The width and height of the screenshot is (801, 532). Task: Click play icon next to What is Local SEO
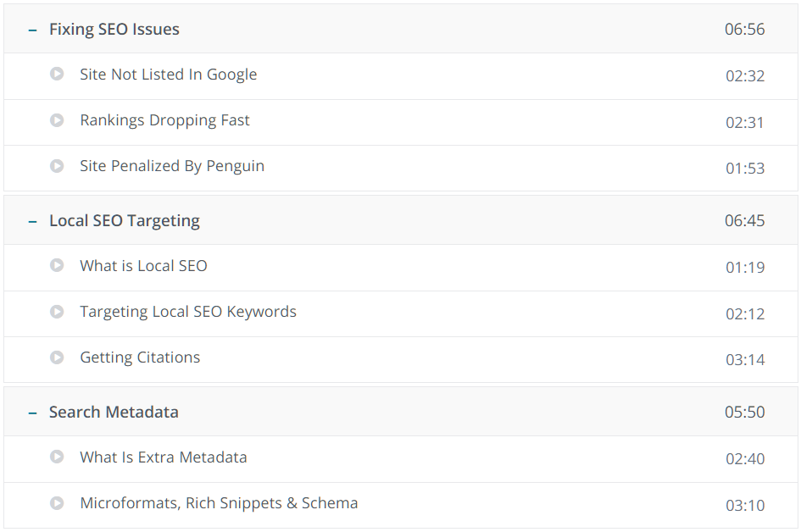57,266
